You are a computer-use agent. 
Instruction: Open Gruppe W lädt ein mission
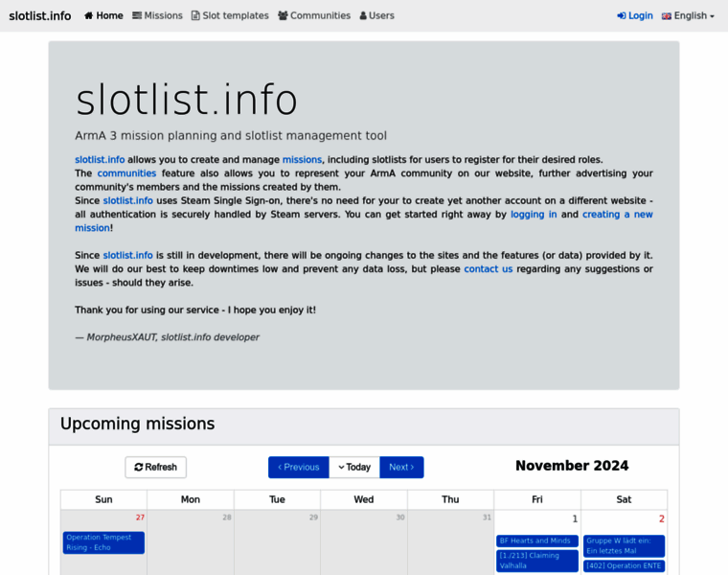[x=624, y=545]
